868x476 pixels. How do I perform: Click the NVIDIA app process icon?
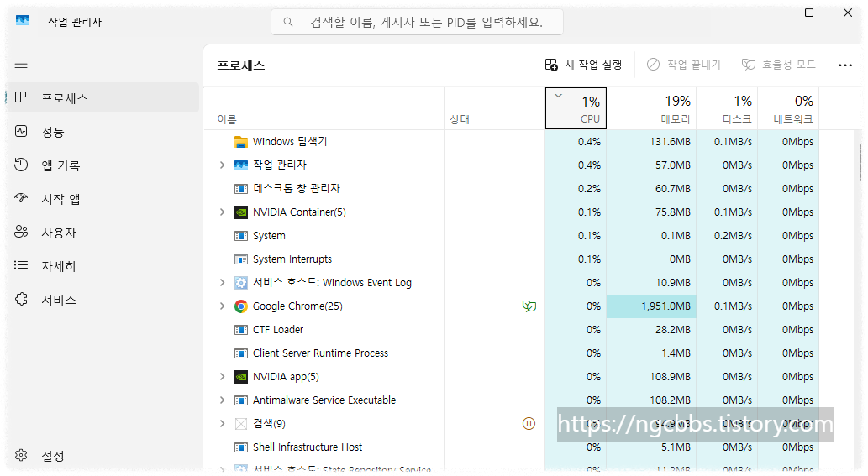241,377
